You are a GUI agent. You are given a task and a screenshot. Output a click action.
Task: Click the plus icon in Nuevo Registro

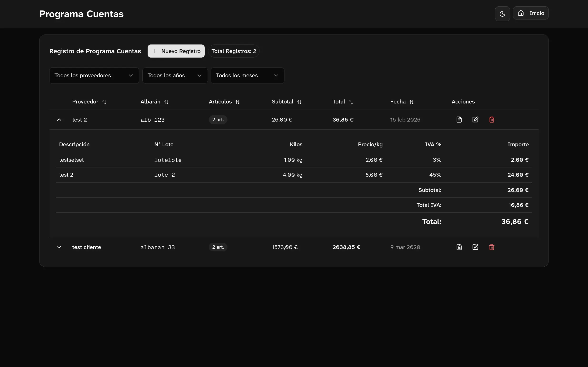(155, 51)
